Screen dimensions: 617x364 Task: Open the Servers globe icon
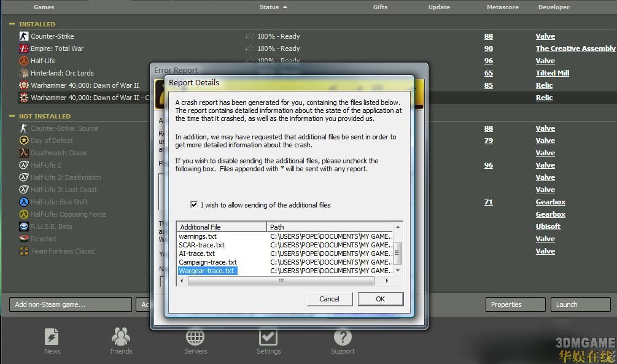(x=195, y=337)
